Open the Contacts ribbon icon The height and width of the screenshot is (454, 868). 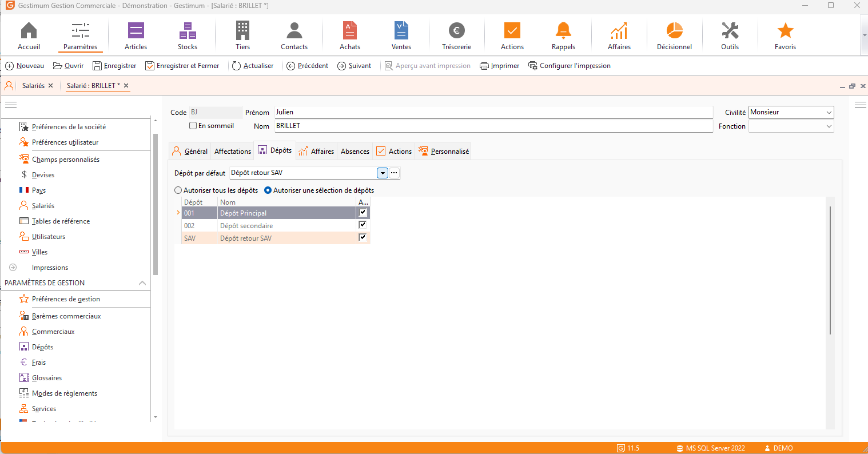click(294, 35)
